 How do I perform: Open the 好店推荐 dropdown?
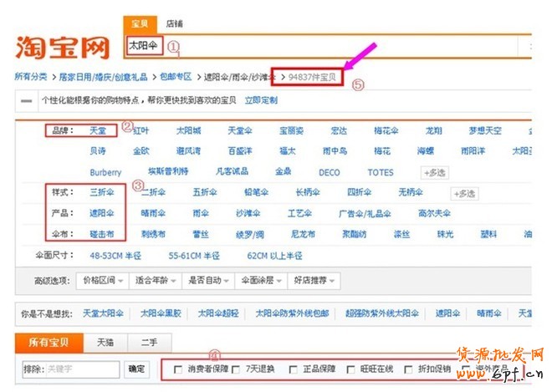pos(315,279)
